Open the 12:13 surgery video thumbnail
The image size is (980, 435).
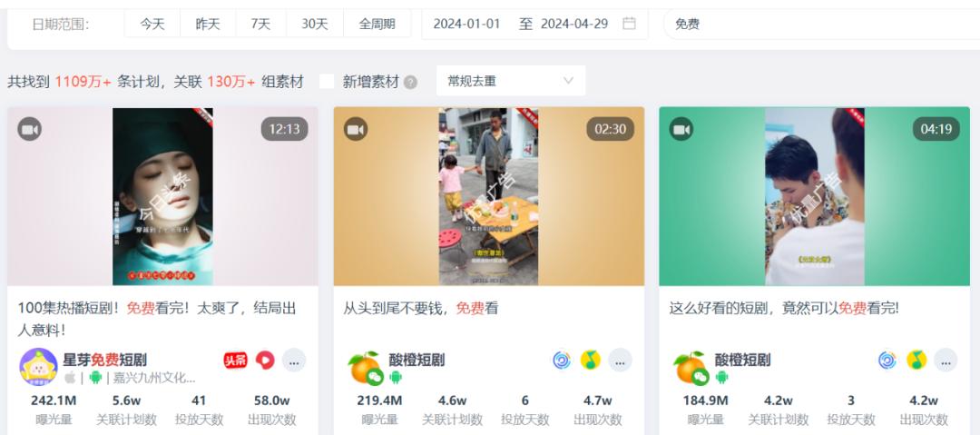tap(162, 196)
